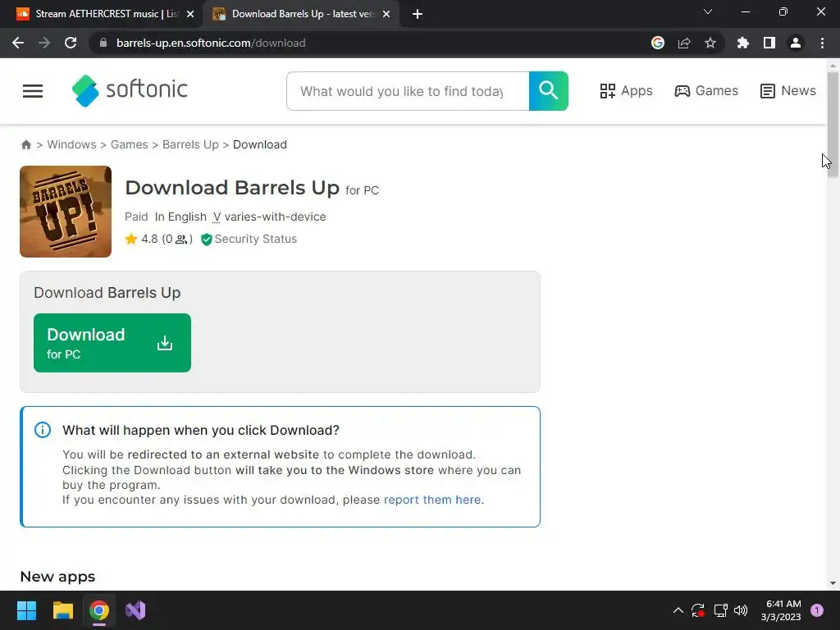Open the Games section
Viewport: 840px width, 630px height.
click(706, 91)
